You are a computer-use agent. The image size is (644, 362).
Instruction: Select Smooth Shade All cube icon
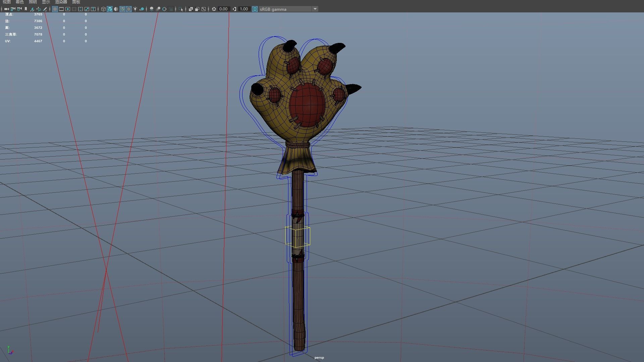(x=110, y=9)
